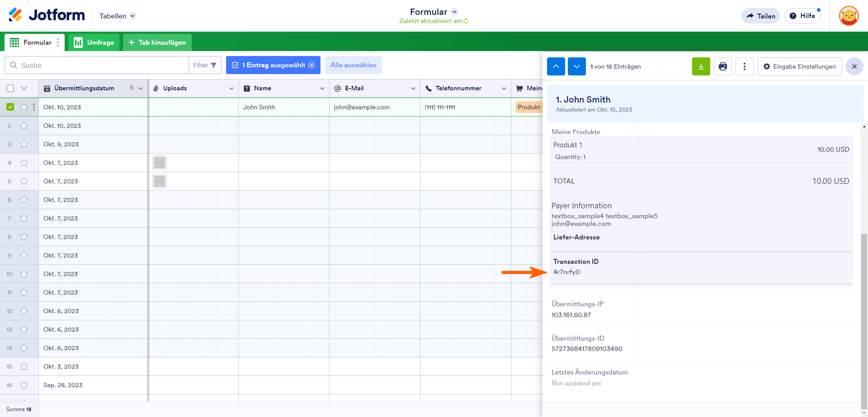This screenshot has height=417, width=868.
Task: Open the user avatar profile menu
Action: (849, 16)
